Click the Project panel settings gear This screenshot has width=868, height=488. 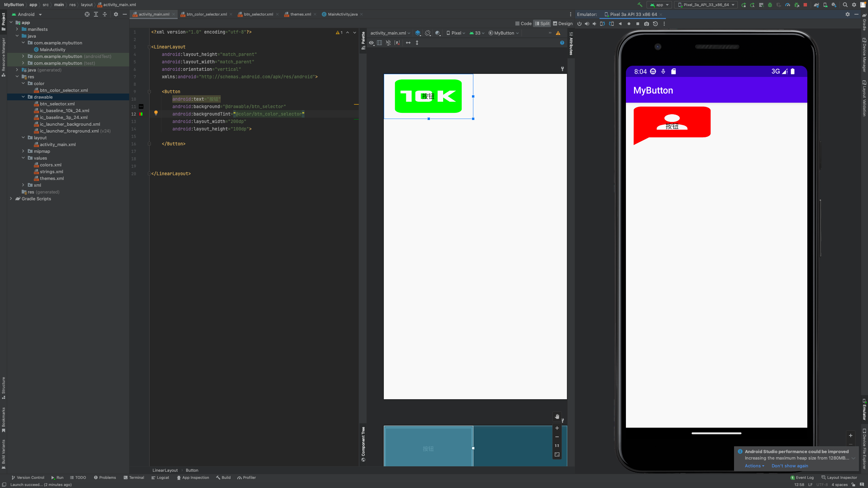pyautogui.click(x=116, y=14)
